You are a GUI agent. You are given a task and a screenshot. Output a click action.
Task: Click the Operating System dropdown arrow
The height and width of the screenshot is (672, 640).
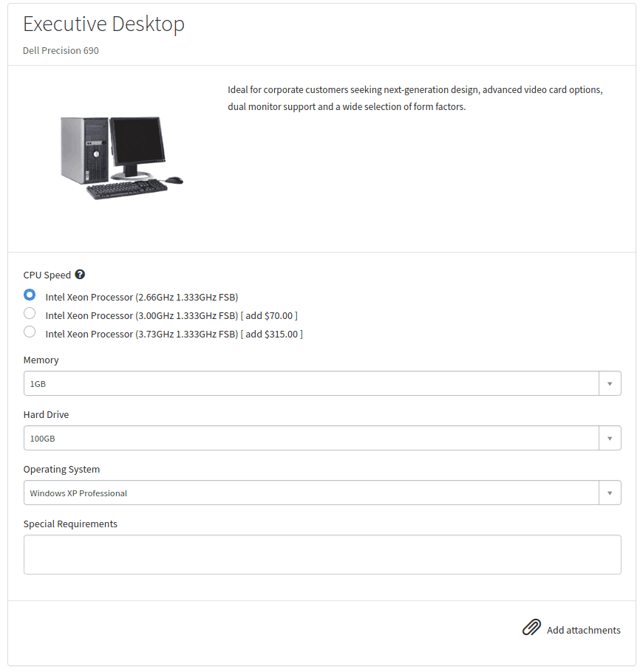[610, 493]
